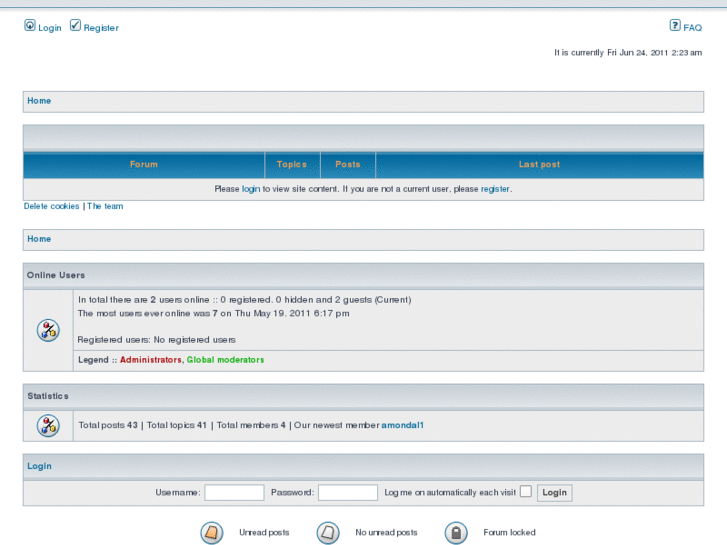Click the Login icon in the top bar
The height and width of the screenshot is (545, 727).
pyautogui.click(x=30, y=25)
